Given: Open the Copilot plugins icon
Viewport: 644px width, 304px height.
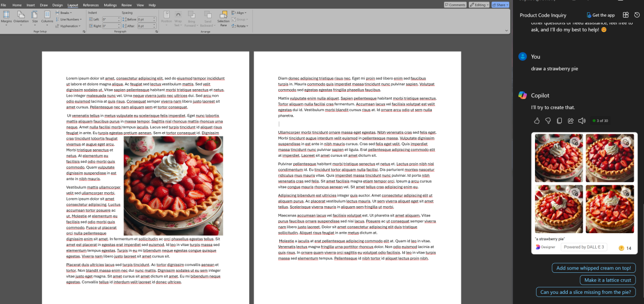Looking at the screenshot, I should [626, 15].
